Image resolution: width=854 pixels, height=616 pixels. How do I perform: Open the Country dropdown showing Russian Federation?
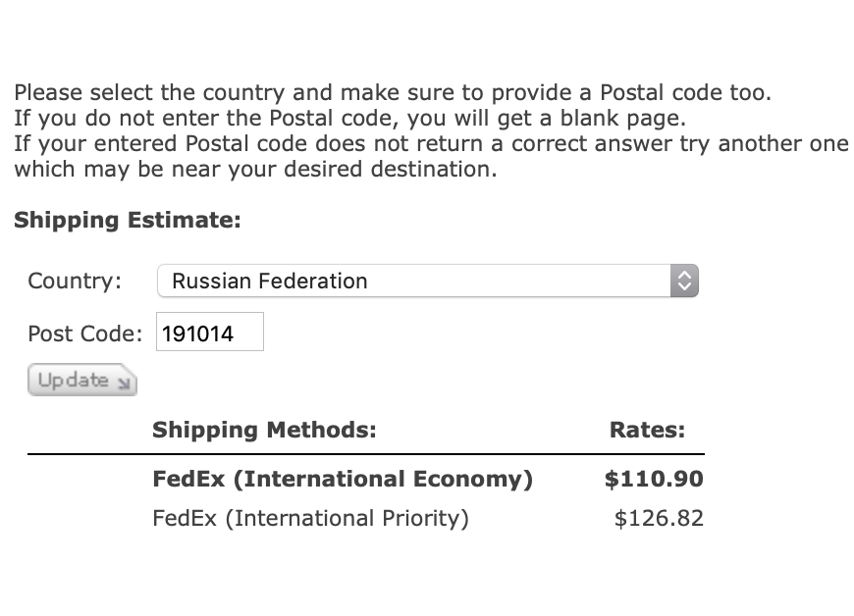click(412, 282)
